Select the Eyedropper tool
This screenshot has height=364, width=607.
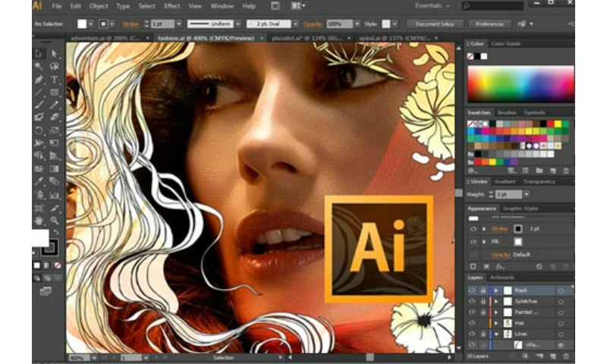pyautogui.click(x=39, y=181)
